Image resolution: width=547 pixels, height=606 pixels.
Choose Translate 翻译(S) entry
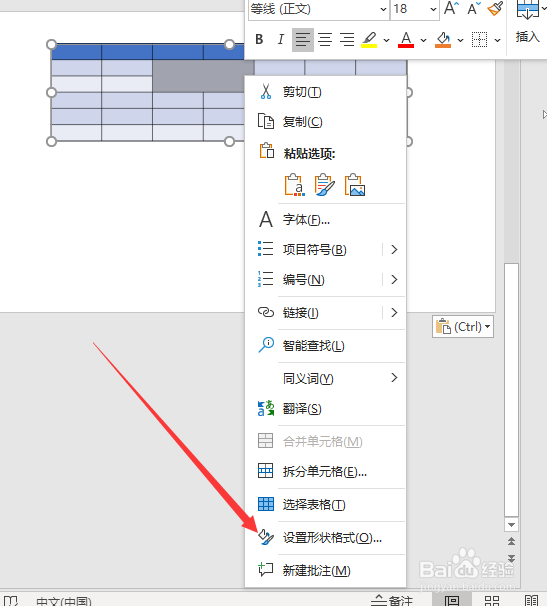coord(325,409)
